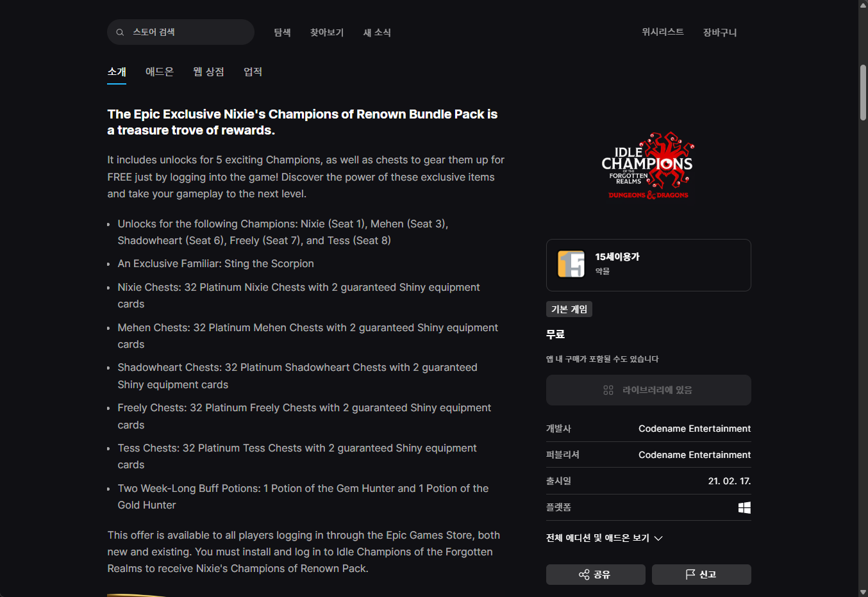Screen dimensions: 868x597
Task: Click the vertical scrollbar thumb
Action: coord(863,92)
